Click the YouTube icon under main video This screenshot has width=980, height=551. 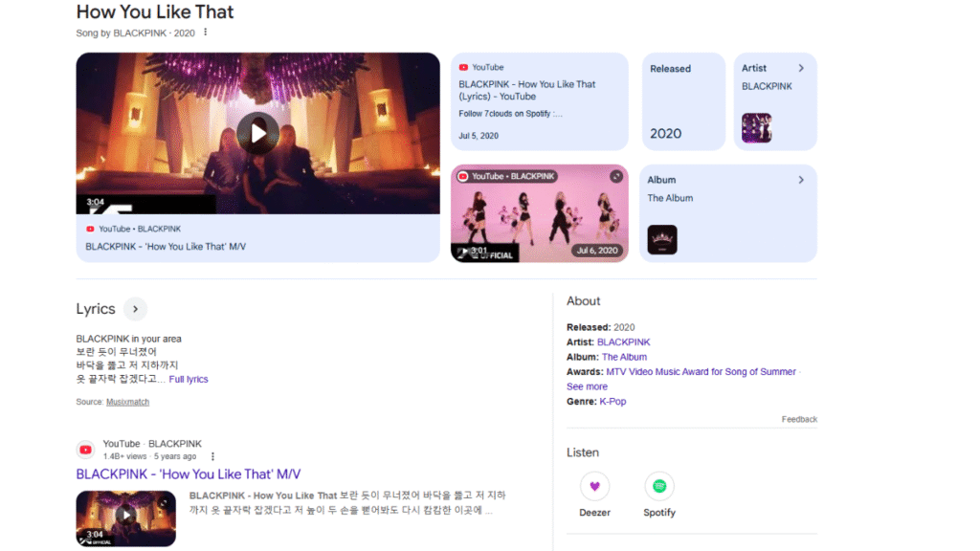coord(90,230)
